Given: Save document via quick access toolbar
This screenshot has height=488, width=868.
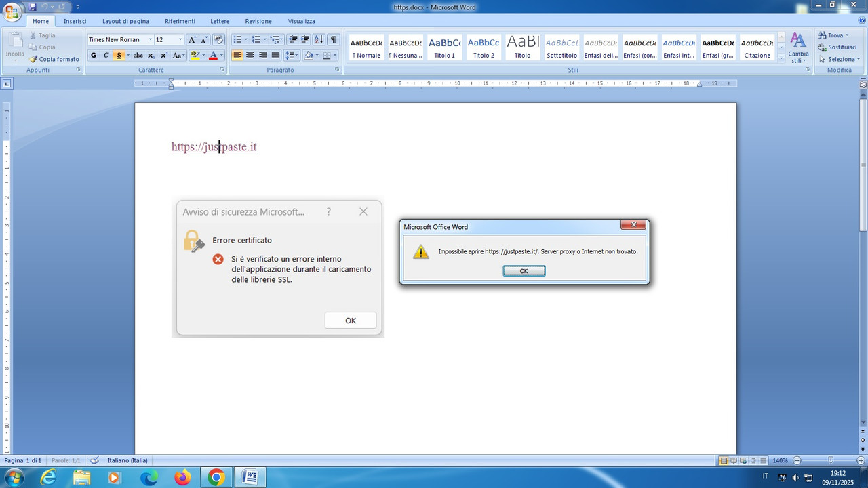Looking at the screenshot, I should pyautogui.click(x=33, y=7).
